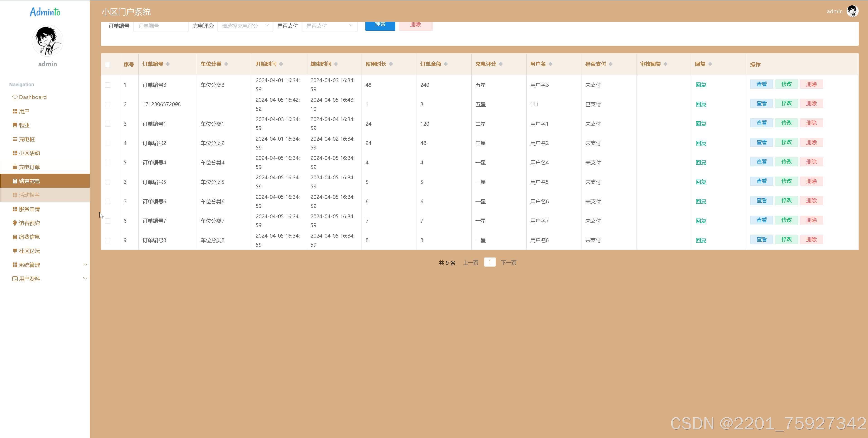The width and height of the screenshot is (868, 438).
Task: Click the 社区论坛 sidebar icon
Action: click(14, 251)
